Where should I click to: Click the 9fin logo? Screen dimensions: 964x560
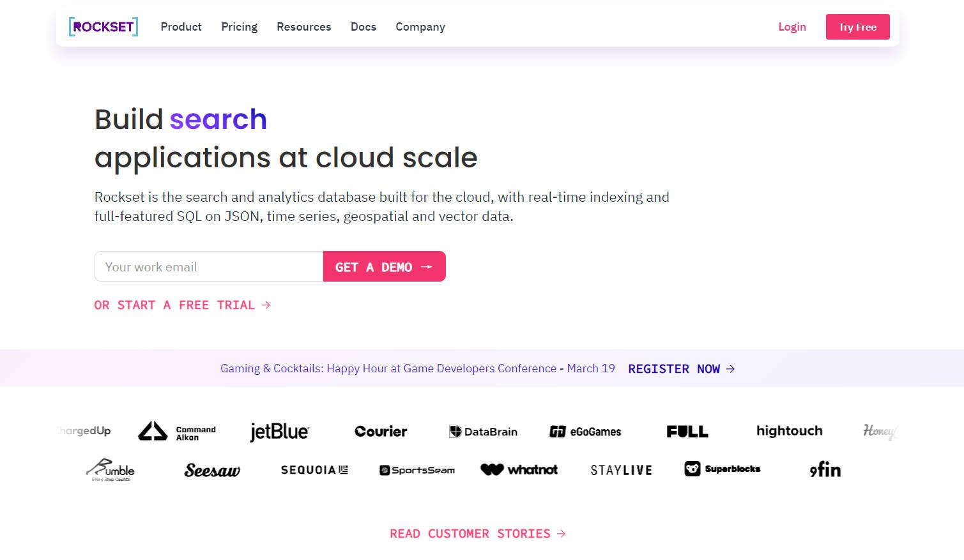point(825,469)
